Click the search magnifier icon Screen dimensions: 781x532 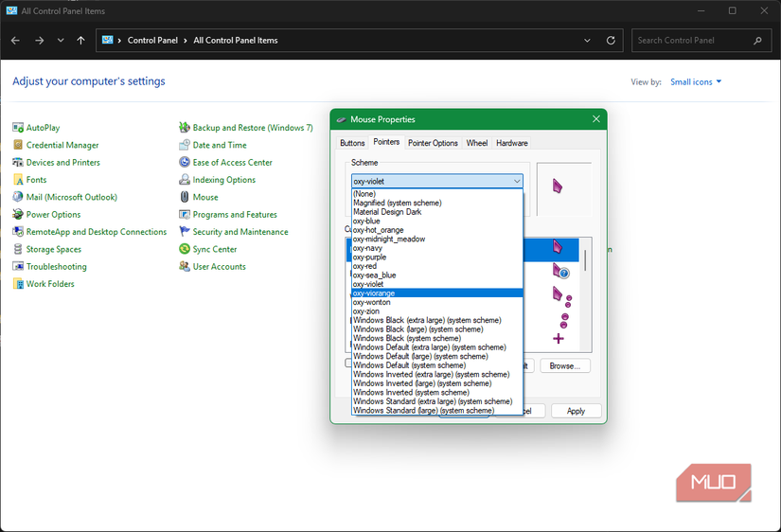757,41
